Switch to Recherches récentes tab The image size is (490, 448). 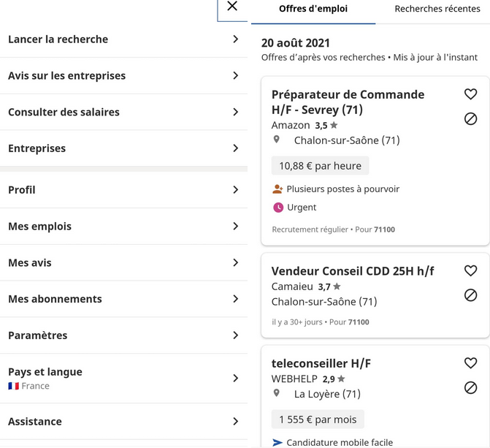point(437,9)
